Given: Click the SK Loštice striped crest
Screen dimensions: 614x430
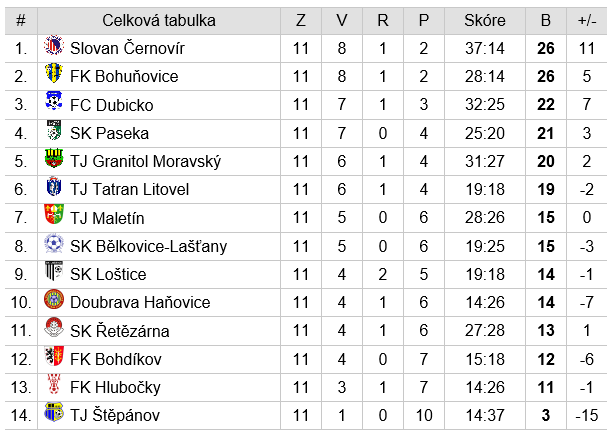Looking at the screenshot, I should click(54, 271).
